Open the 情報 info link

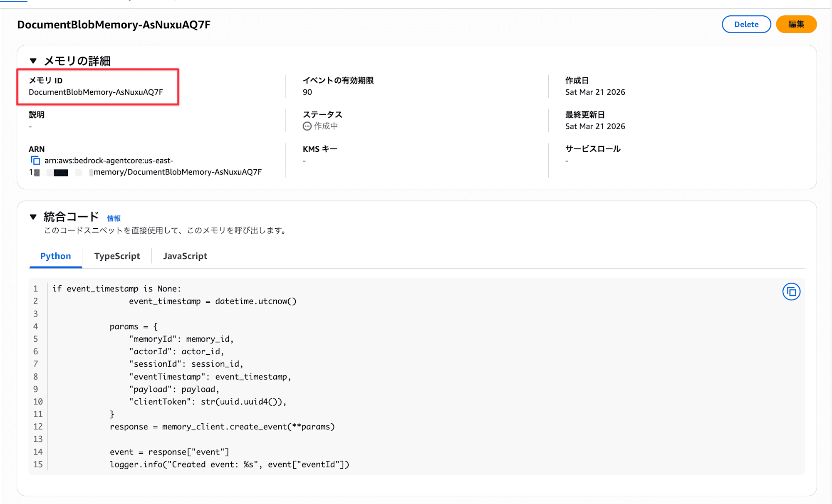coord(114,218)
